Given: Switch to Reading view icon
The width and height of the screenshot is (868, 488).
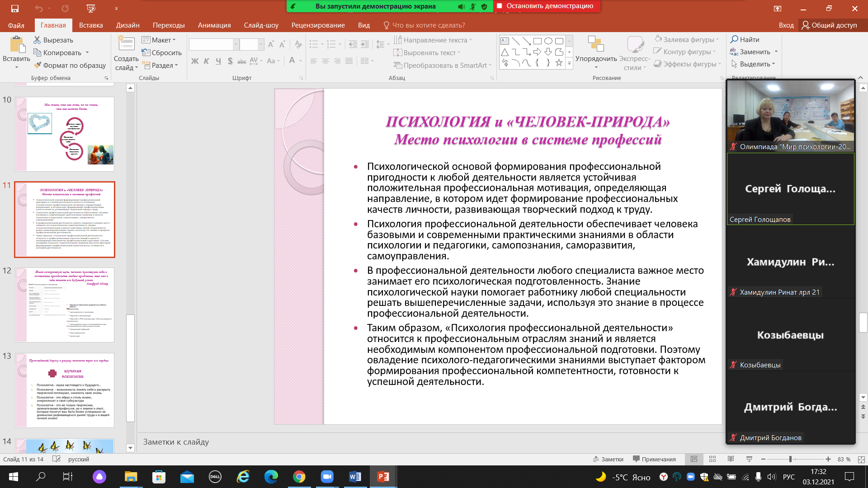Looking at the screenshot, I should coord(731,459).
